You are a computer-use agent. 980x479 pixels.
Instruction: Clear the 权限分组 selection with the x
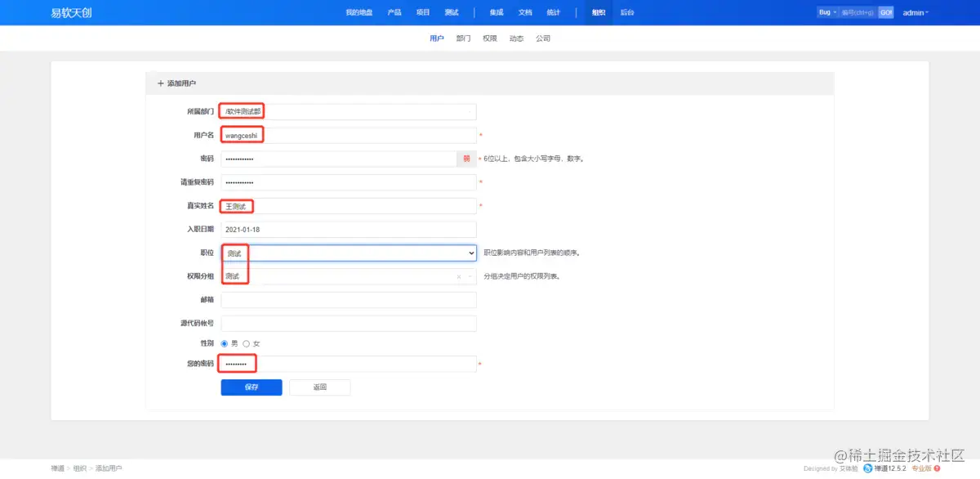459,277
